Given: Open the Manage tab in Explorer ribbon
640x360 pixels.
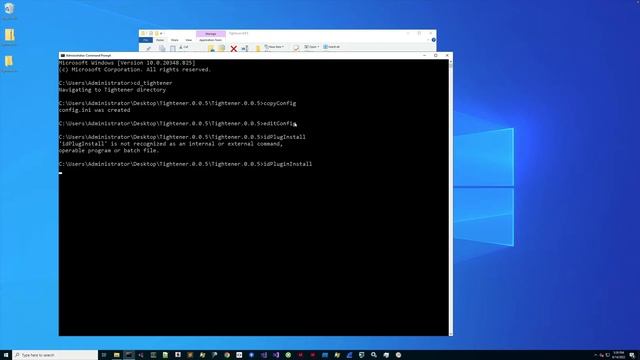Looking at the screenshot, I should pyautogui.click(x=211, y=34).
